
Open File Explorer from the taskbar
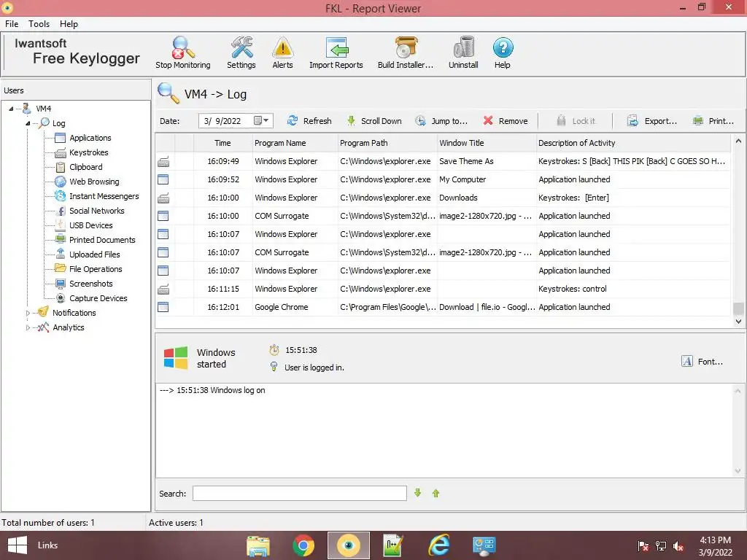click(258, 545)
